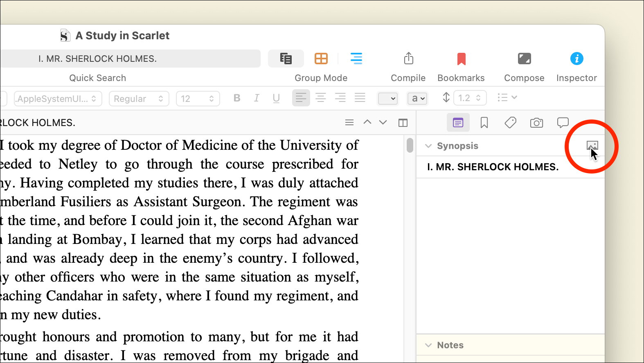644x363 pixels.
Task: Switch to corkboard group mode
Action: click(x=321, y=59)
